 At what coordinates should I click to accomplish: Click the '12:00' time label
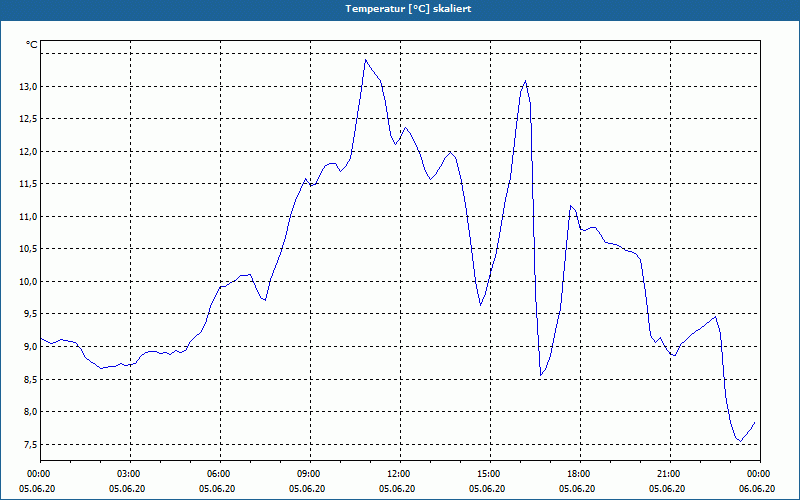[x=401, y=474]
